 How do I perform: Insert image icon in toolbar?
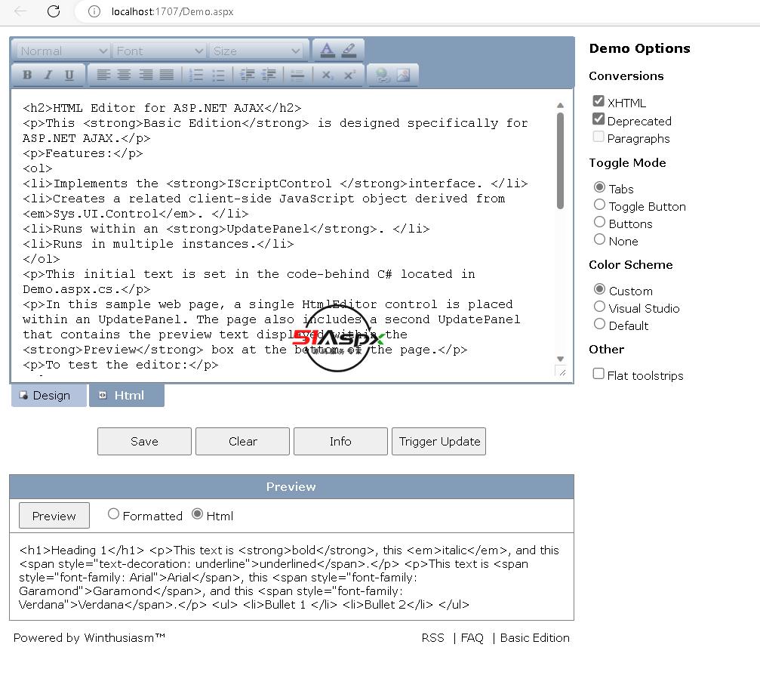[403, 76]
